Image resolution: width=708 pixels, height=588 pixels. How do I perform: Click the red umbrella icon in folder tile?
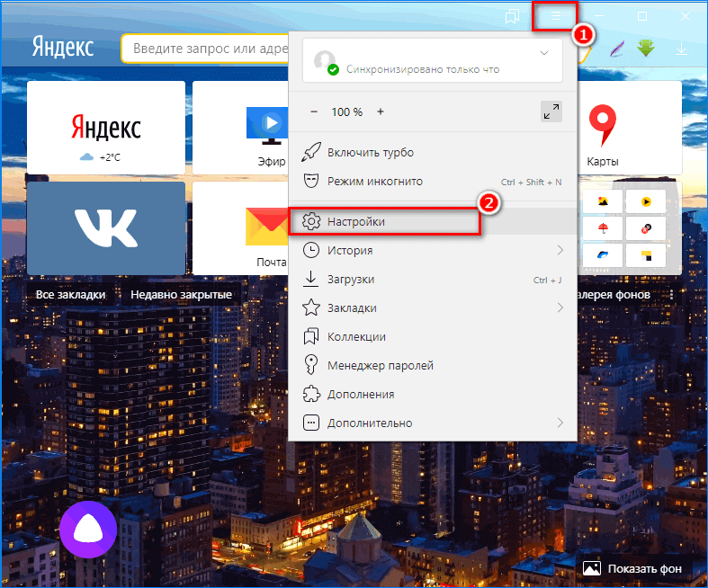[603, 228]
